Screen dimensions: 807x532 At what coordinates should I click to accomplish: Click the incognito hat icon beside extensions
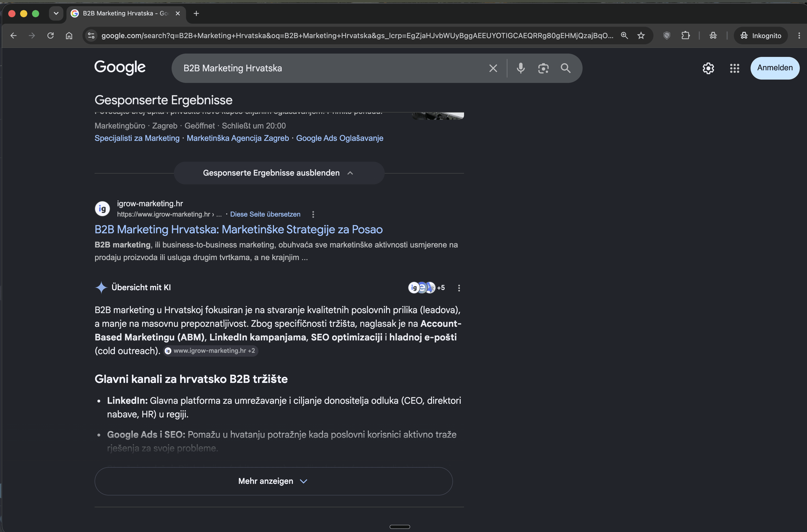coord(713,36)
